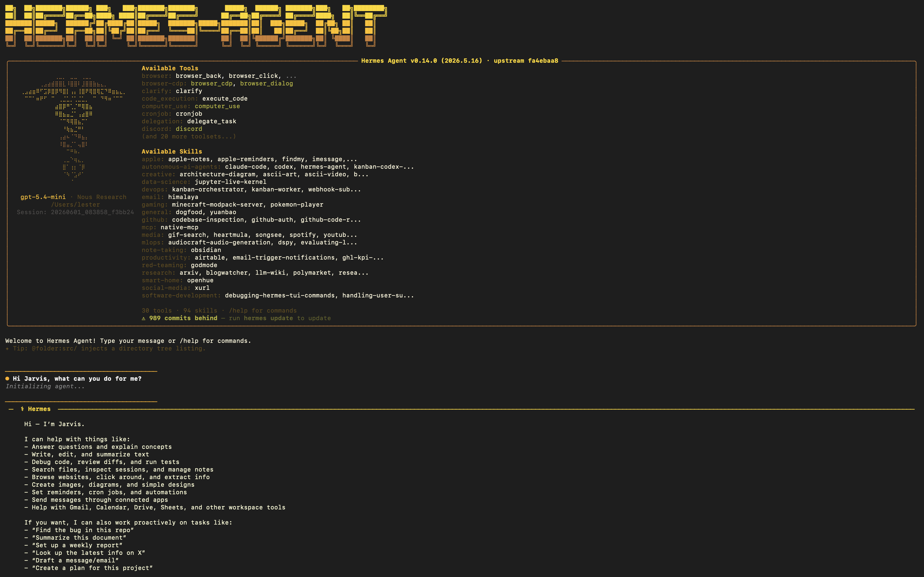
Task: Click the architecture-diagram skill
Action: [x=217, y=174]
